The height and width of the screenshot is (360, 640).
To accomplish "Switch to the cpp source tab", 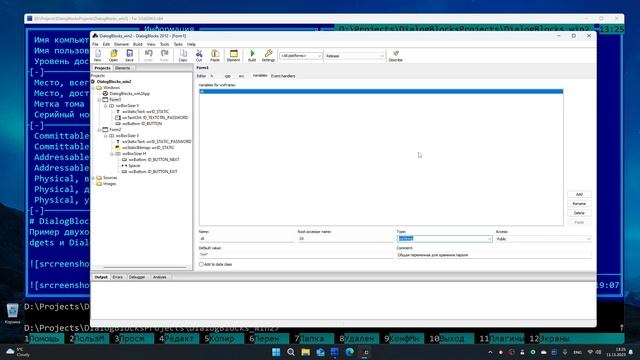I will 228,76.
